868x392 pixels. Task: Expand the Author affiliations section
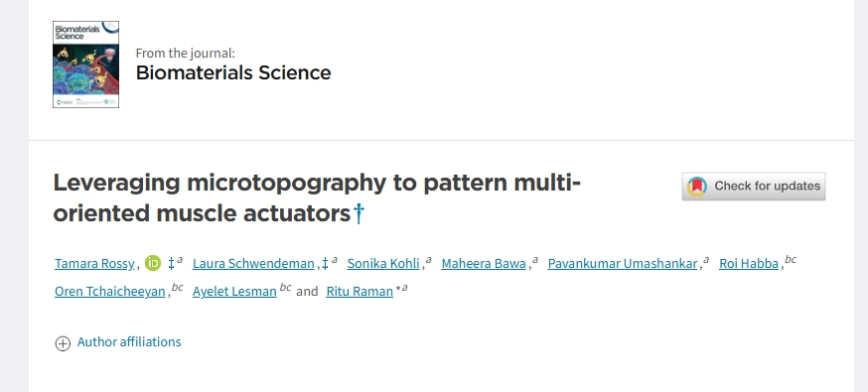point(129,342)
